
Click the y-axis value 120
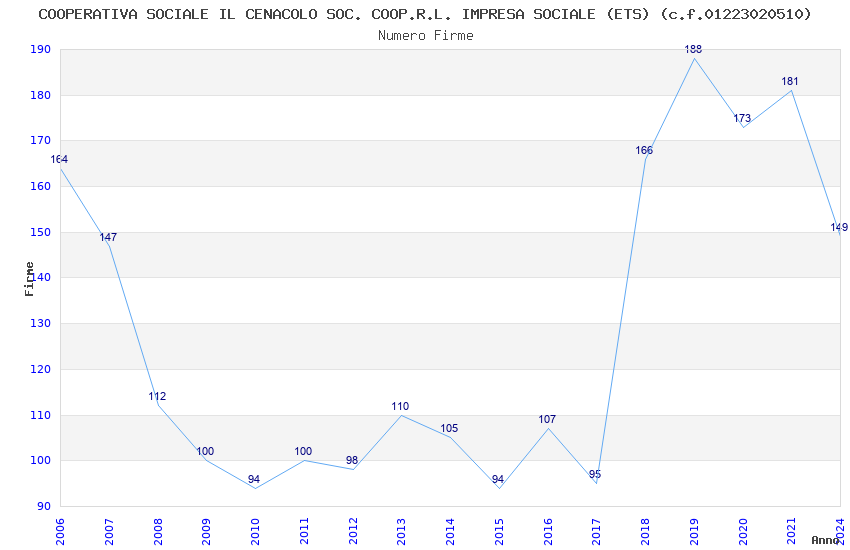pyautogui.click(x=40, y=369)
